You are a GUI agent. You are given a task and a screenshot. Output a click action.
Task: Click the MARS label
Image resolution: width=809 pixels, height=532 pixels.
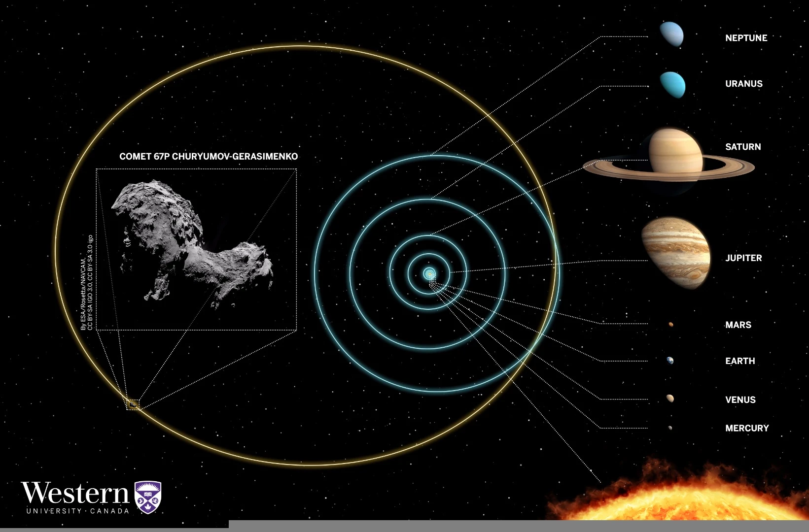[x=738, y=325]
